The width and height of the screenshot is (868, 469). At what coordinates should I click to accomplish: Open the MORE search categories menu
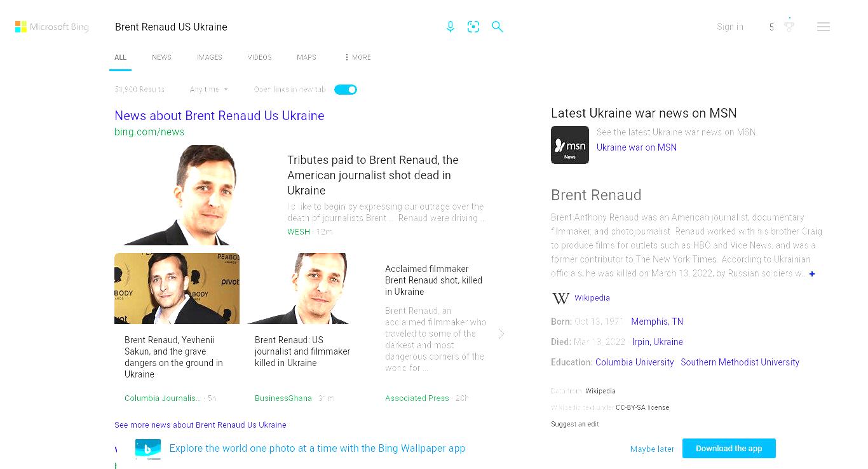358,57
